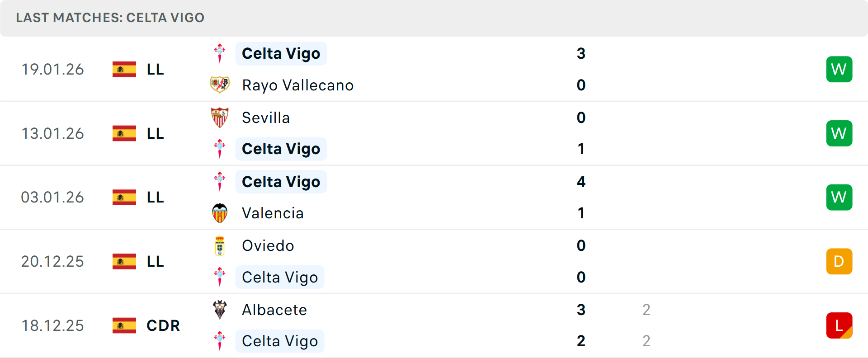Open the Valencia team link
The width and height of the screenshot is (868, 358).
tap(273, 213)
